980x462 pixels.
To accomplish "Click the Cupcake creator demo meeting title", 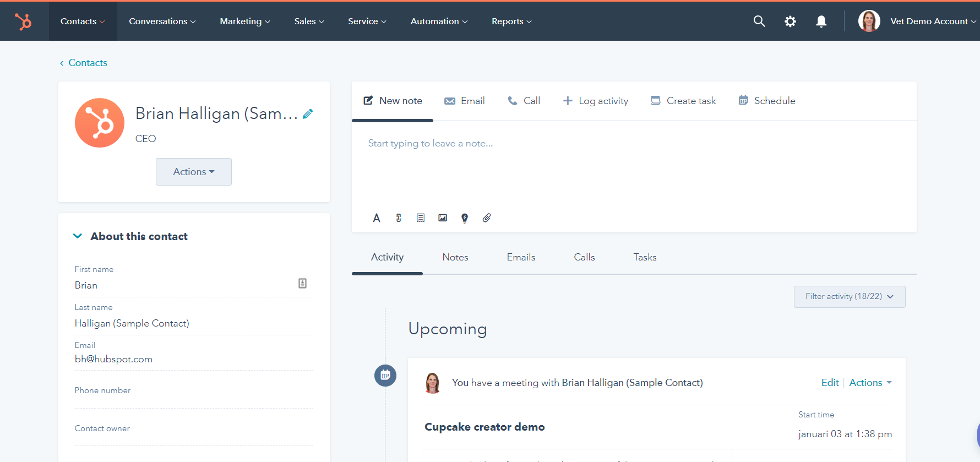I will click(484, 427).
